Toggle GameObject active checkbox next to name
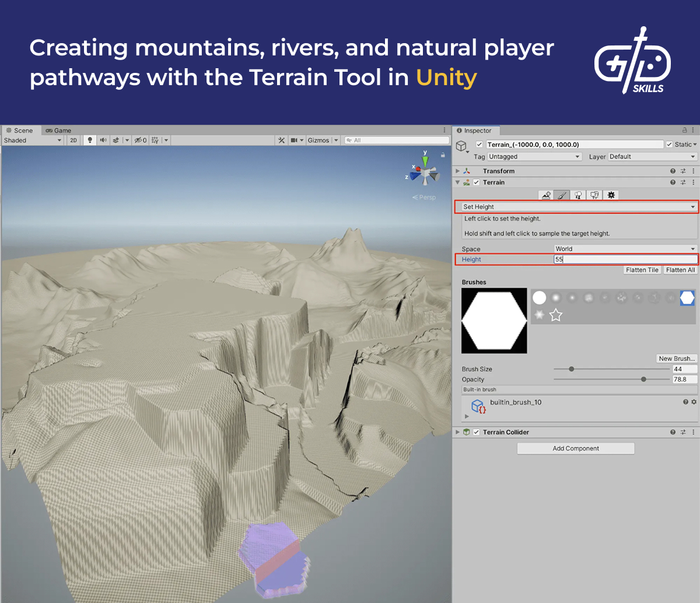Screen dimensions: 700x603 [480, 145]
